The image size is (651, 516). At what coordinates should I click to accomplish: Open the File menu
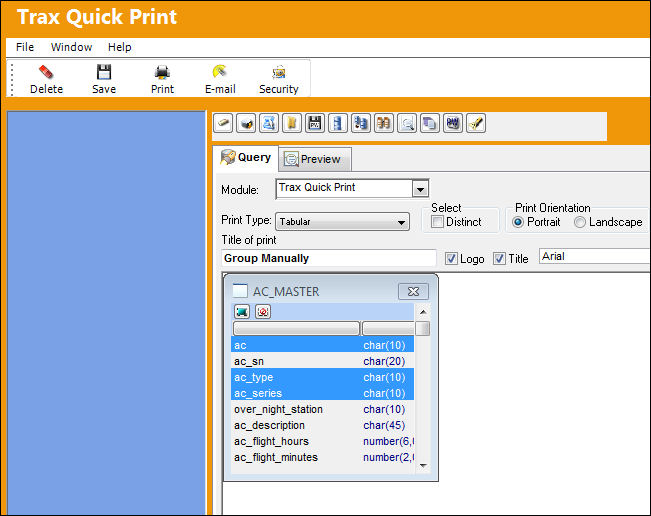tap(25, 47)
